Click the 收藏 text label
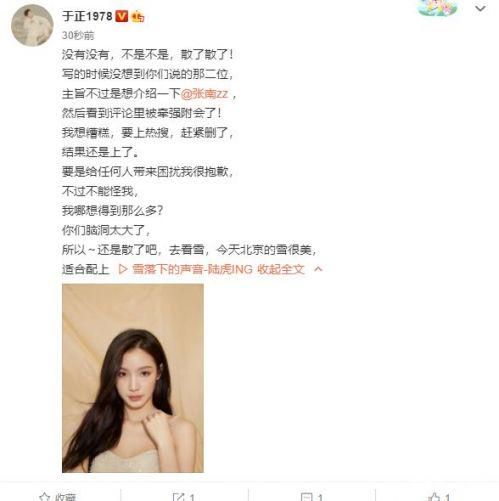 pos(65,497)
